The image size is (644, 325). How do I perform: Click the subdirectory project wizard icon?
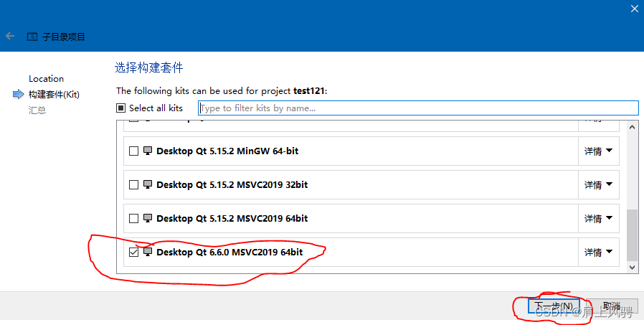point(32,37)
